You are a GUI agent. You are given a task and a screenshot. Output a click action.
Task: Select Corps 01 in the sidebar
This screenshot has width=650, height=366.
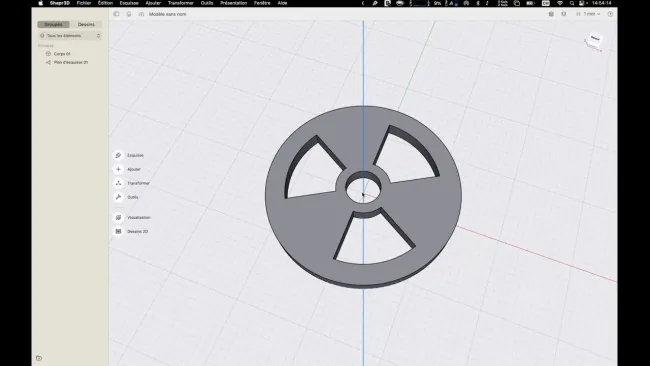62,54
